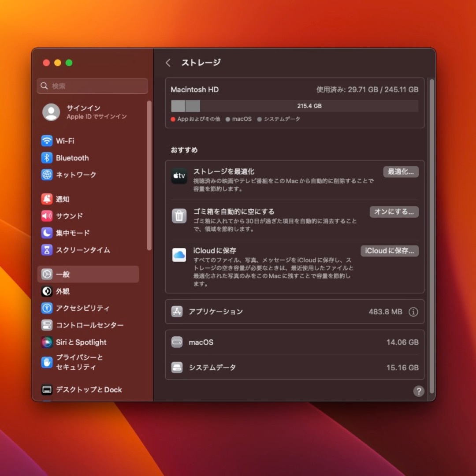
Task: Click the 通知 bell icon
Action: point(47,199)
